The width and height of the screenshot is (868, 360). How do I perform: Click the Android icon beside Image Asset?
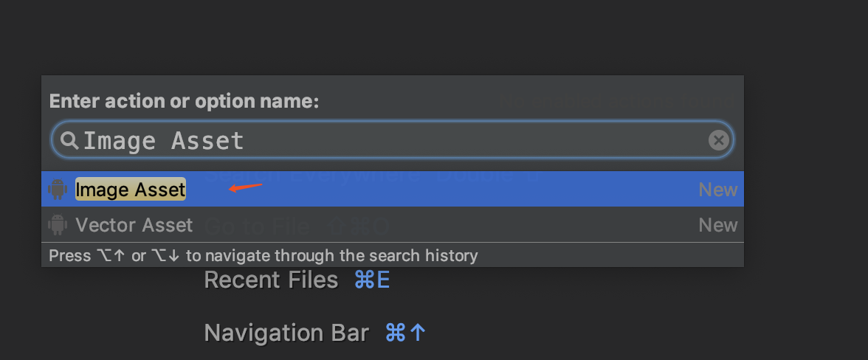pyautogui.click(x=58, y=189)
